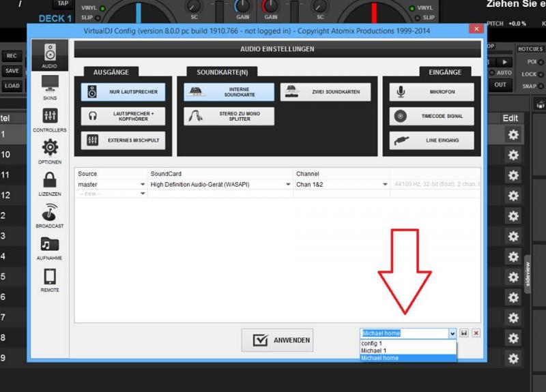
Task: Click the gear icon in row 12
Action: (513, 196)
